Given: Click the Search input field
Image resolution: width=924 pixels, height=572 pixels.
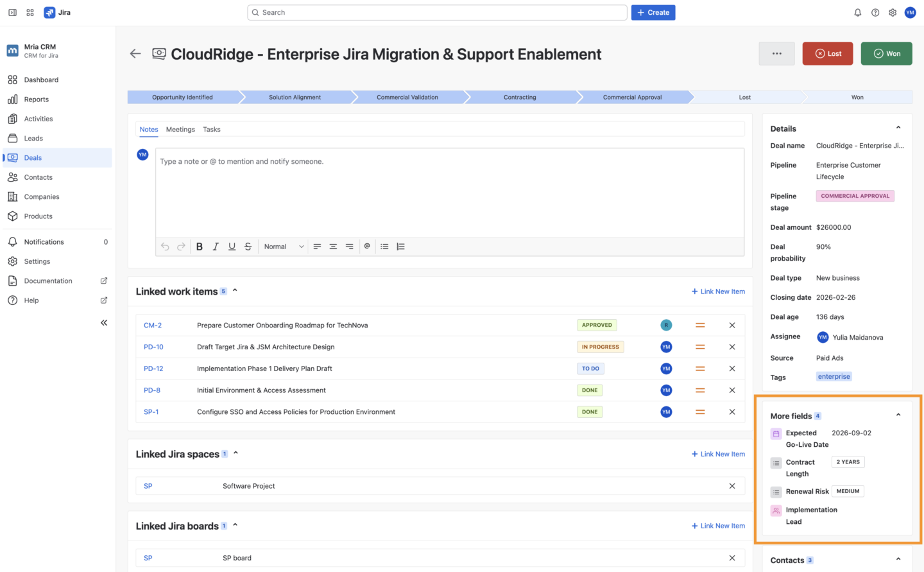Looking at the screenshot, I should click(437, 12).
